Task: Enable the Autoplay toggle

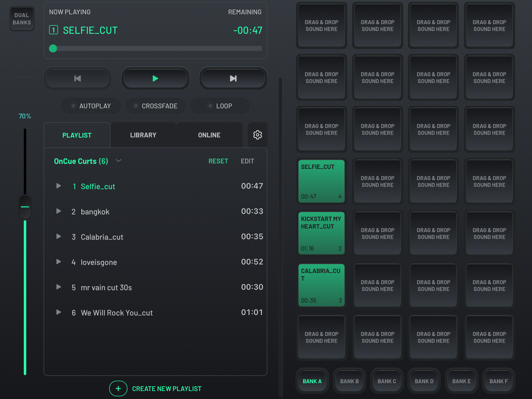Action: [91, 106]
